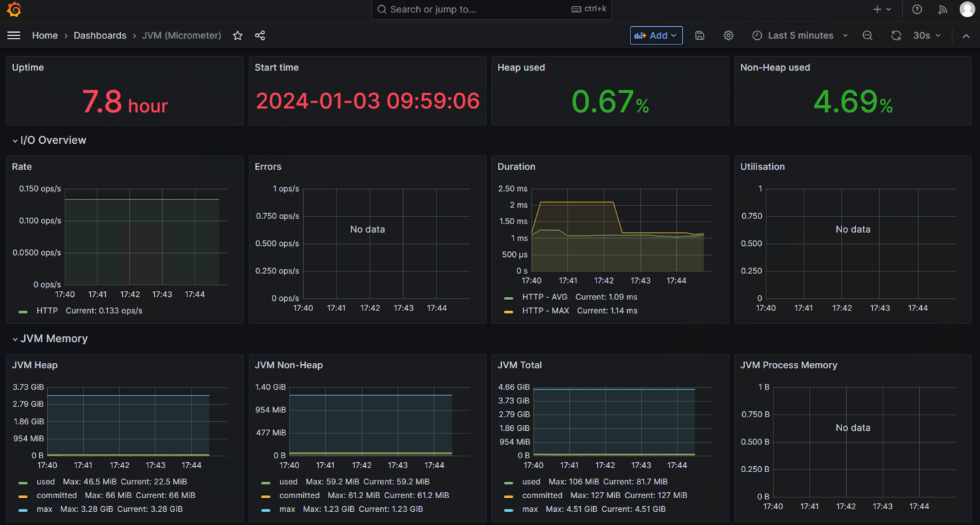Open the hamburger navigation menu
Image resolution: width=980 pixels, height=525 pixels.
[x=14, y=35]
